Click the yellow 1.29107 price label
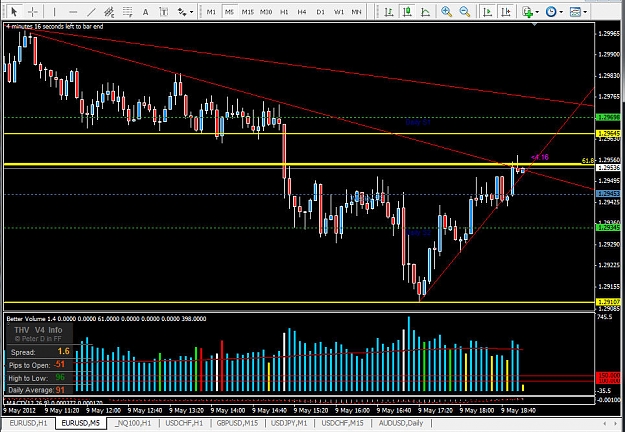Image resolution: width=625 pixels, height=432 pixels. coord(609,302)
